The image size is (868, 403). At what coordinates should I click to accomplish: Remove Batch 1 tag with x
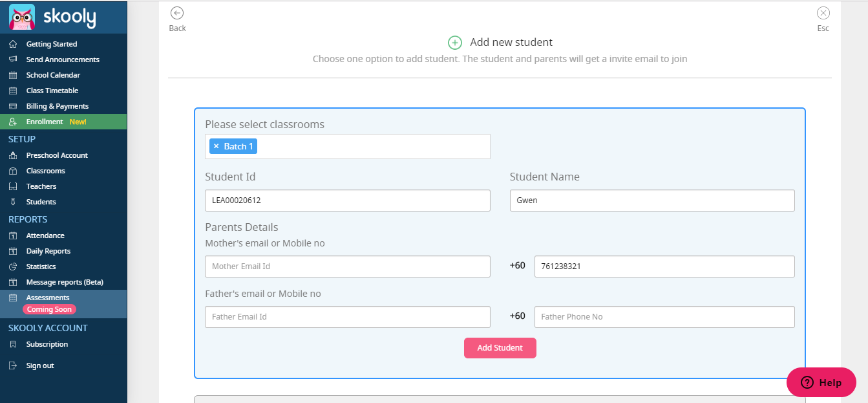[216, 146]
